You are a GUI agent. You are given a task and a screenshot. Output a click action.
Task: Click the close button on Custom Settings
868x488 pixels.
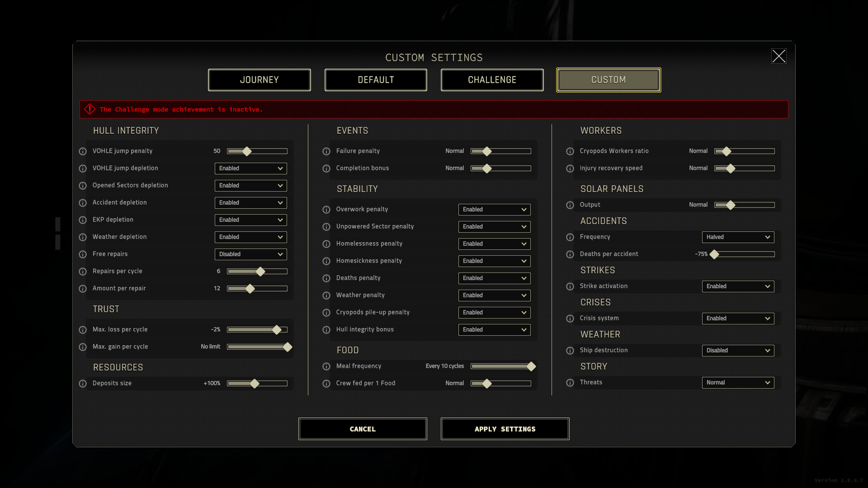click(778, 56)
